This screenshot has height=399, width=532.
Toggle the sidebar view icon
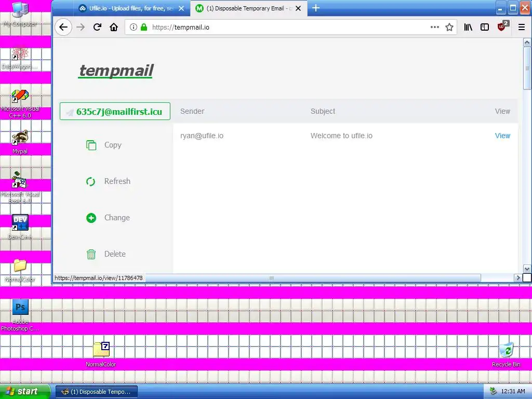coord(485,27)
